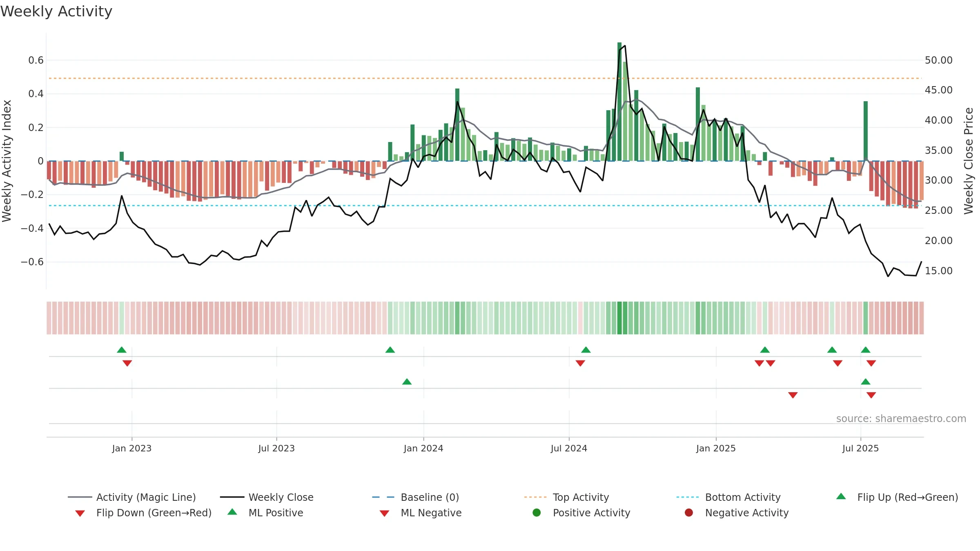Click the '50.00' right axis tick label

point(939,60)
